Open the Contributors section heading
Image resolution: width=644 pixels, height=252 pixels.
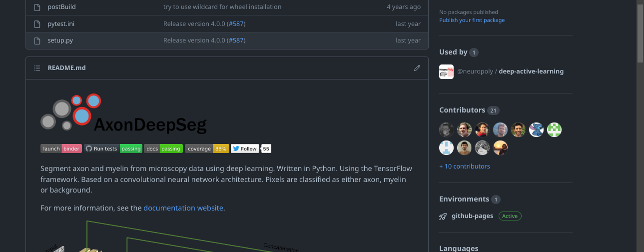pyautogui.click(x=462, y=110)
